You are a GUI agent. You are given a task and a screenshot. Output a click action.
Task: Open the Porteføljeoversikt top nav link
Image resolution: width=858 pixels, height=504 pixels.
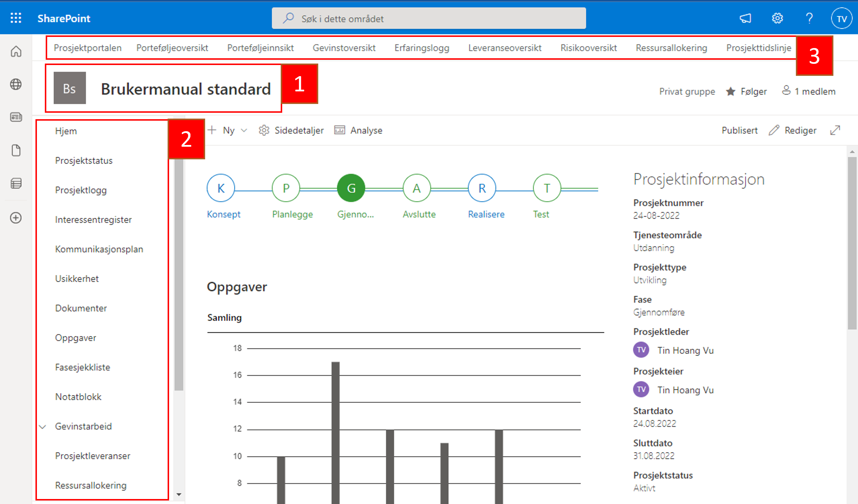coord(172,48)
